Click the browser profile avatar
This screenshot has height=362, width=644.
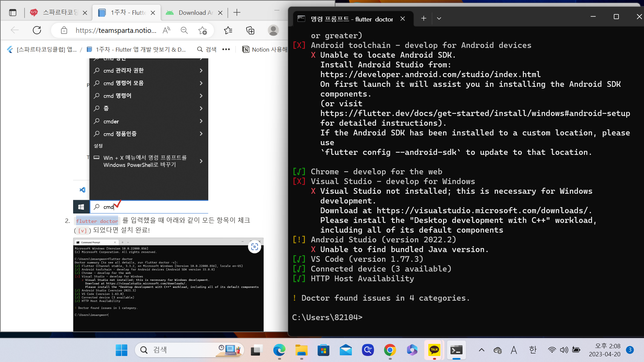(273, 31)
